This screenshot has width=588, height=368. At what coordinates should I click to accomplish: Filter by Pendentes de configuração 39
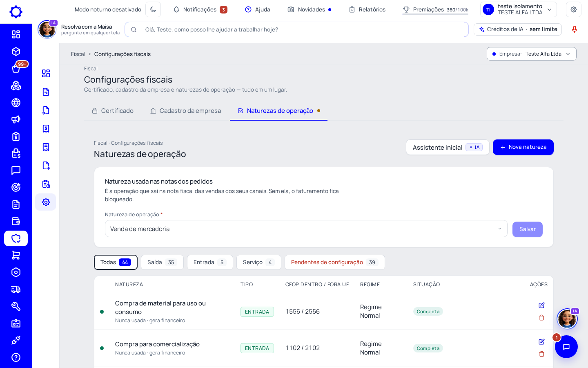(334, 263)
